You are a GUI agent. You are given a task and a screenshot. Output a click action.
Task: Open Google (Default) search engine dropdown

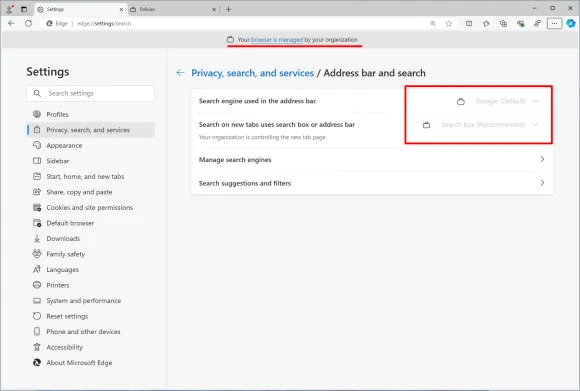(x=507, y=101)
